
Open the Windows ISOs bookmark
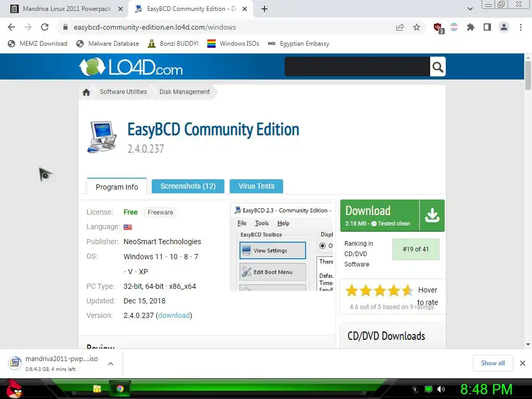[233, 44]
